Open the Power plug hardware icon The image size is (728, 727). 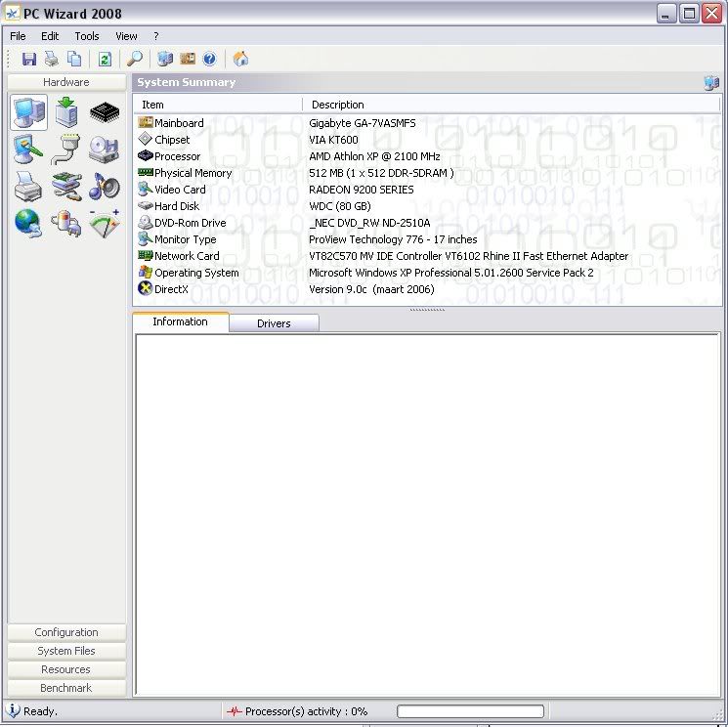66,224
